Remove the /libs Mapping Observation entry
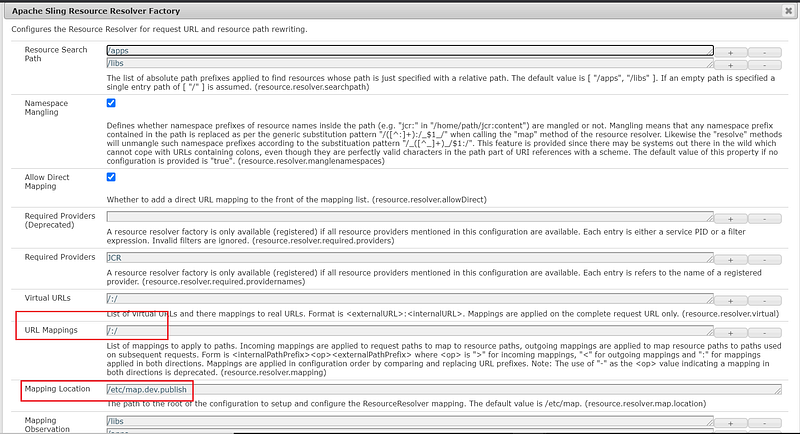 pos(764,423)
